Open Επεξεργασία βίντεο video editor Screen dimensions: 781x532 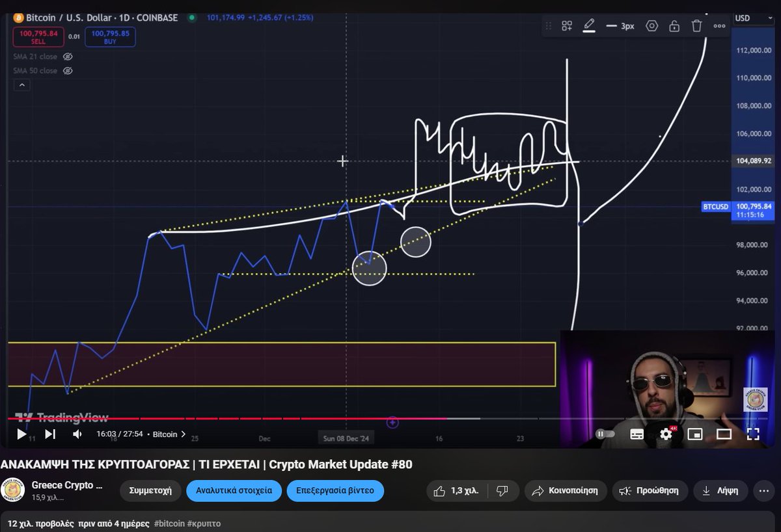point(335,490)
